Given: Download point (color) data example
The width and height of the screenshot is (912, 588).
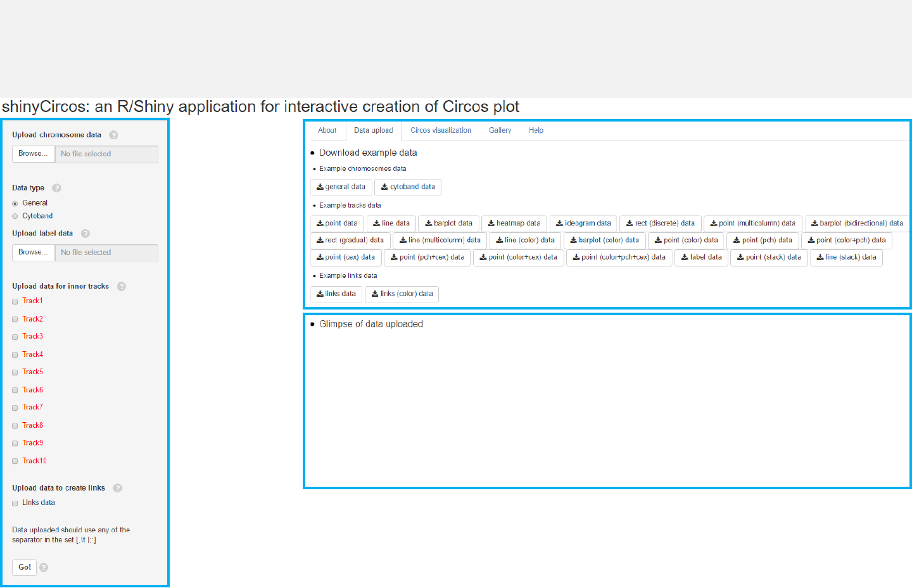Looking at the screenshot, I should pyautogui.click(x=687, y=241).
